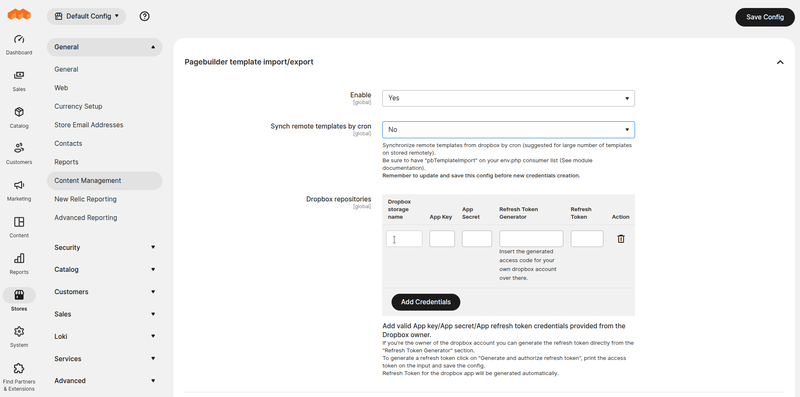800x397 pixels.
Task: Expand the Loki config group
Action: (x=105, y=336)
